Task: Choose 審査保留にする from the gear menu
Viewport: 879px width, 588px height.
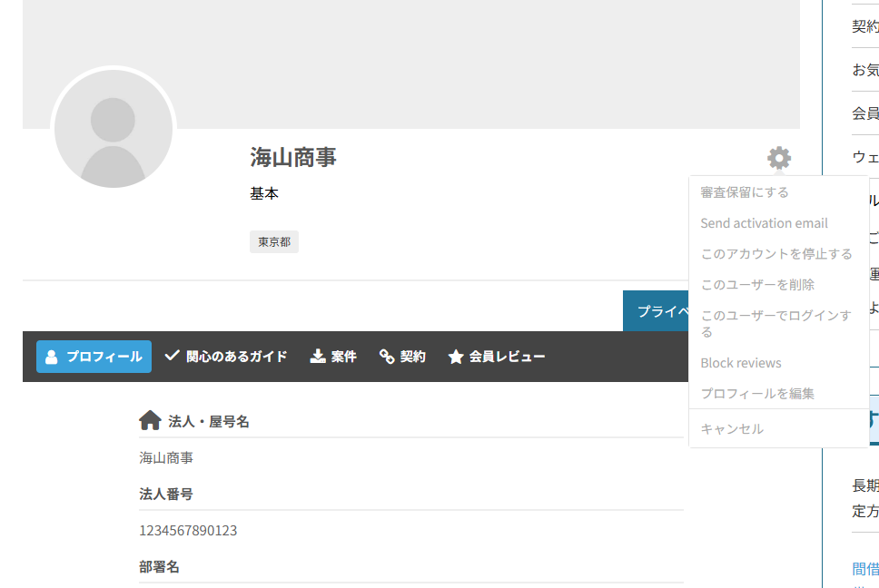Action: [745, 192]
